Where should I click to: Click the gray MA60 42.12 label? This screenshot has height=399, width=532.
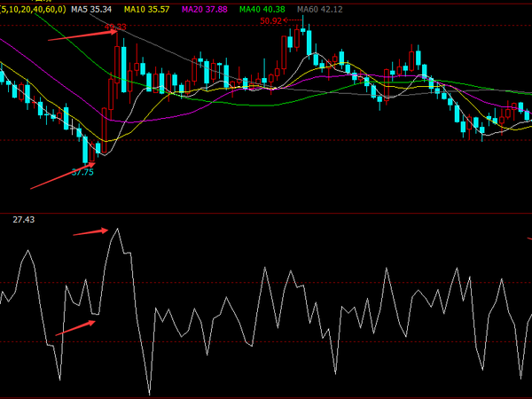319,9
